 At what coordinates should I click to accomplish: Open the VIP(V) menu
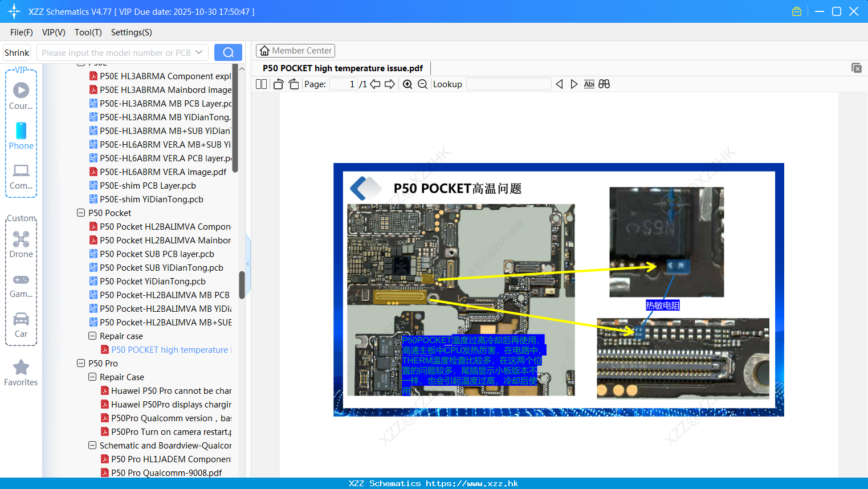pos(54,32)
